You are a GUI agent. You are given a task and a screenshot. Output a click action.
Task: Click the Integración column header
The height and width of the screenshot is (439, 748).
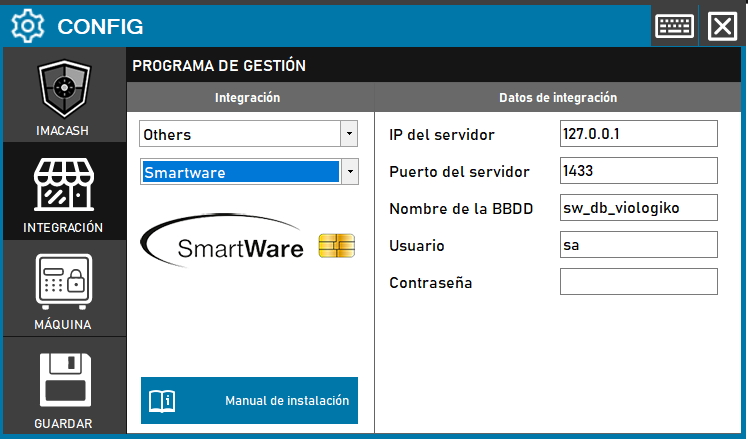pos(247,98)
